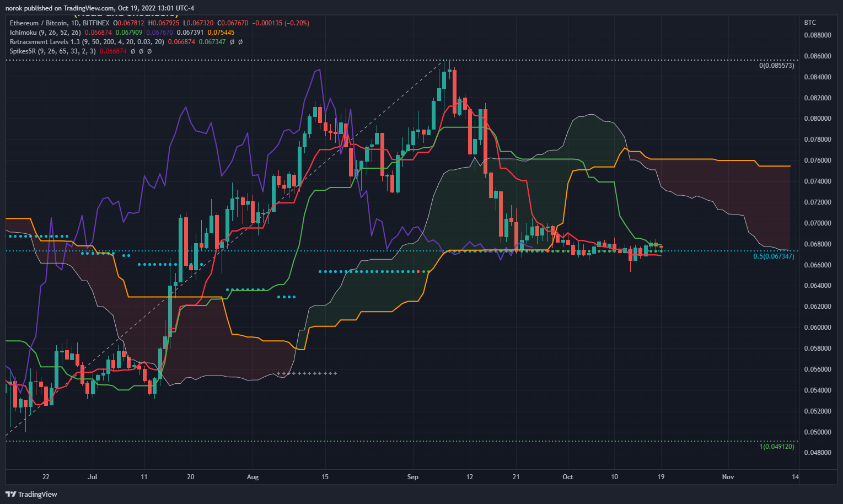This screenshot has height=504, width=843.
Task: Click the 20 date label on time axis
Action: (x=191, y=477)
